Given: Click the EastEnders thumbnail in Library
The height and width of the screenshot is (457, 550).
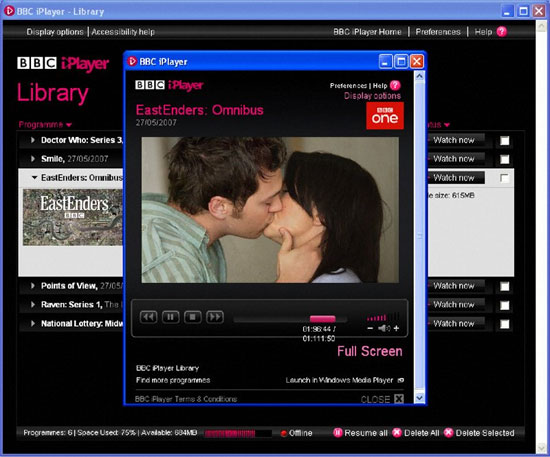Looking at the screenshot, I should (73, 217).
